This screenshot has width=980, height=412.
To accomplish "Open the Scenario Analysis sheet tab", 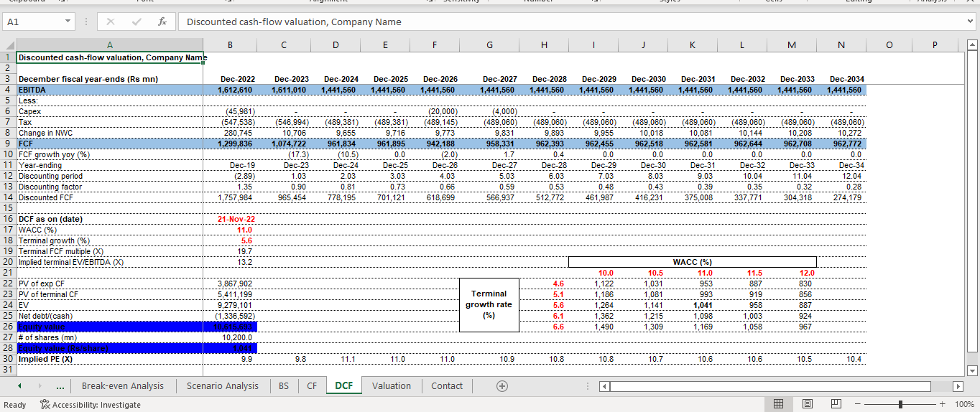I will (222, 386).
